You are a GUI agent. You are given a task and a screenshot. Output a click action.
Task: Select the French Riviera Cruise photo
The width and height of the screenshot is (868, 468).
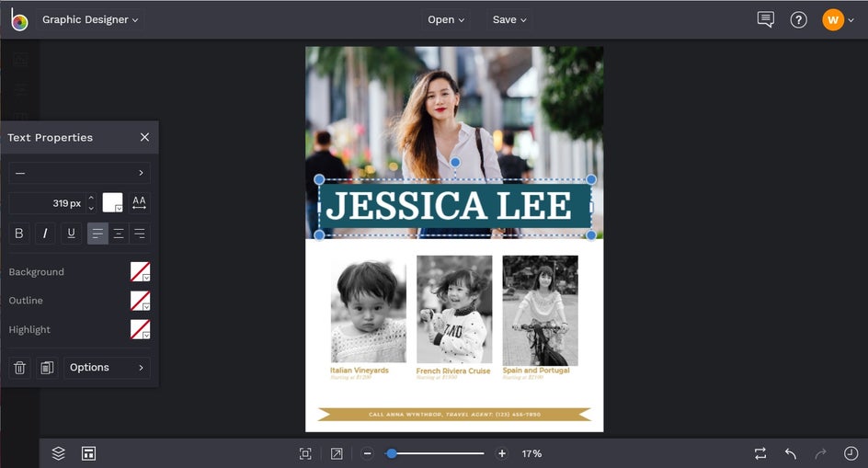[454, 309]
